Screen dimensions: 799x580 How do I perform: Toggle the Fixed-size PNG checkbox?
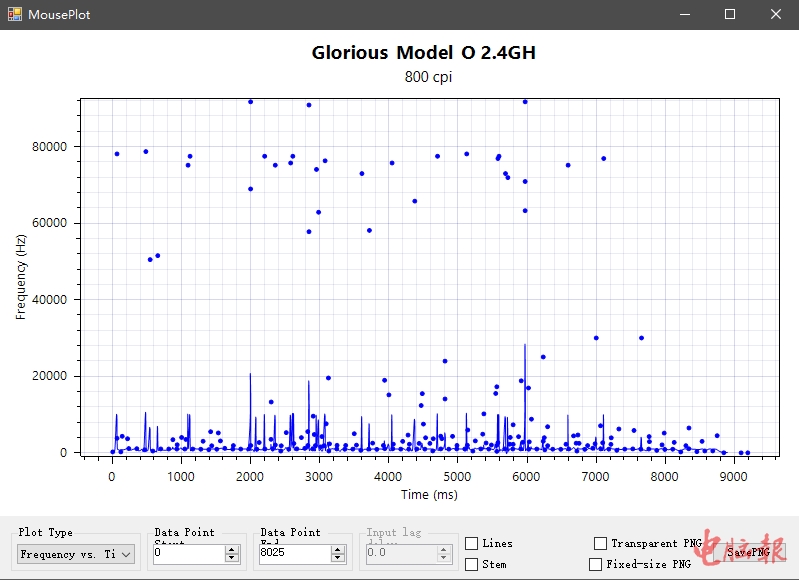(x=596, y=565)
